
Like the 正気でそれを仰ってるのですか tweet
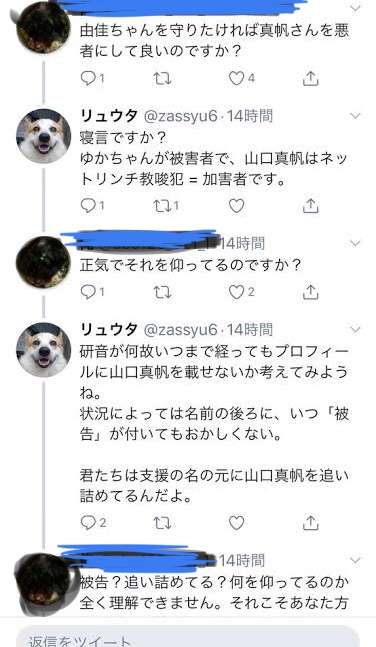pyautogui.click(x=236, y=292)
